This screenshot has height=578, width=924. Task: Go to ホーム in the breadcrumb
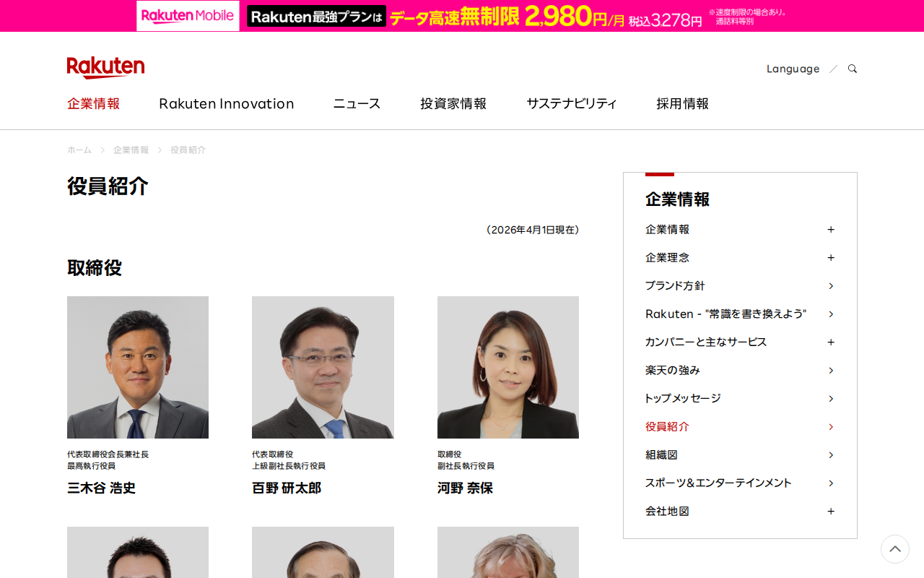click(79, 150)
